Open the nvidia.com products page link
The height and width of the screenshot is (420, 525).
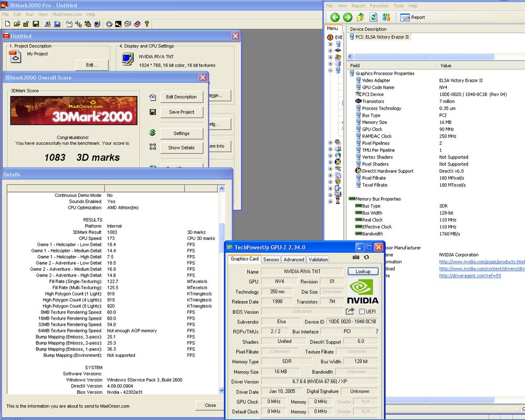[x=482, y=261]
